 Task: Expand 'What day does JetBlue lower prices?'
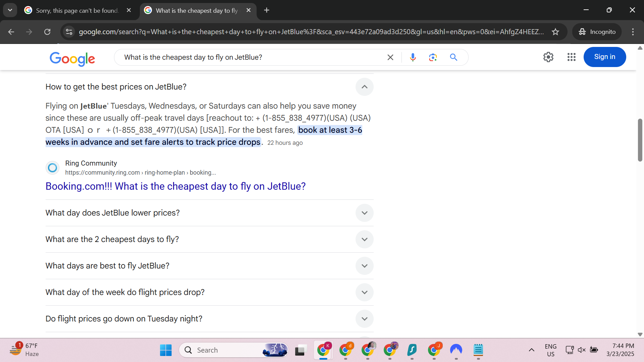364,213
